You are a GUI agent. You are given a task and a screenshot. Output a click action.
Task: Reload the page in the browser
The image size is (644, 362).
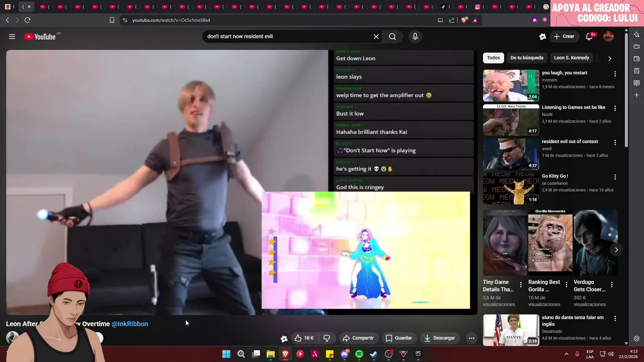(27, 20)
